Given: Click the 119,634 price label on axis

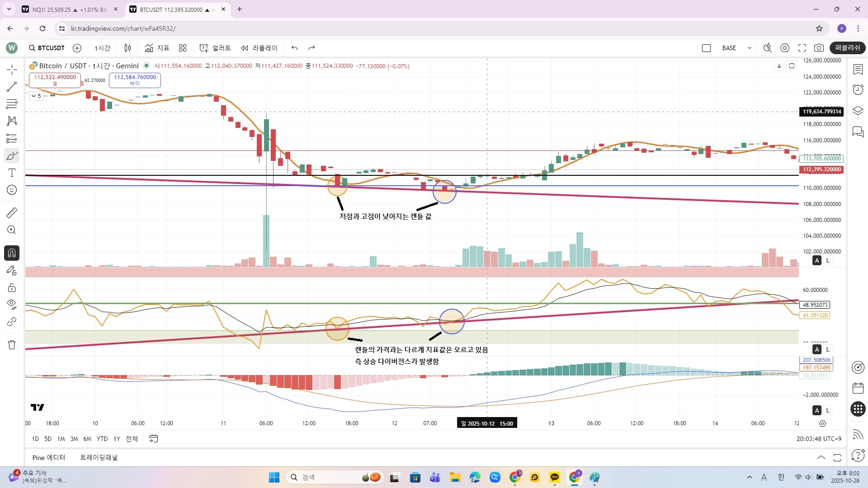Looking at the screenshot, I should tap(821, 112).
